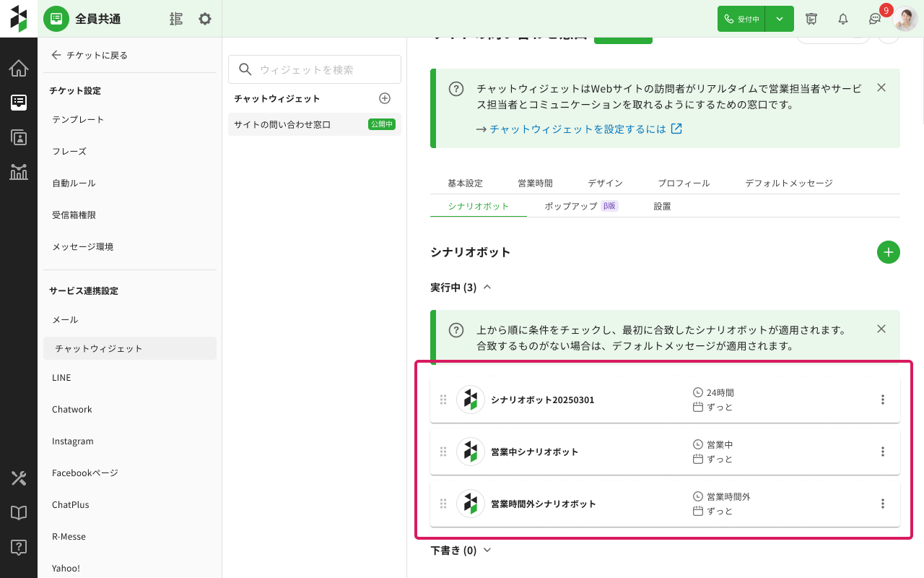
Task: Switch to the デザイン tab
Action: click(x=605, y=184)
